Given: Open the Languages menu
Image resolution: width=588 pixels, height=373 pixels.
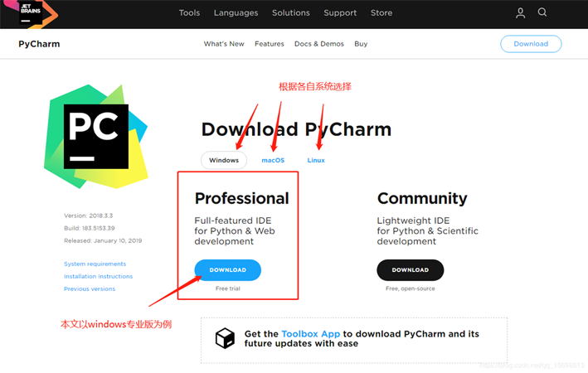Looking at the screenshot, I should [x=236, y=12].
